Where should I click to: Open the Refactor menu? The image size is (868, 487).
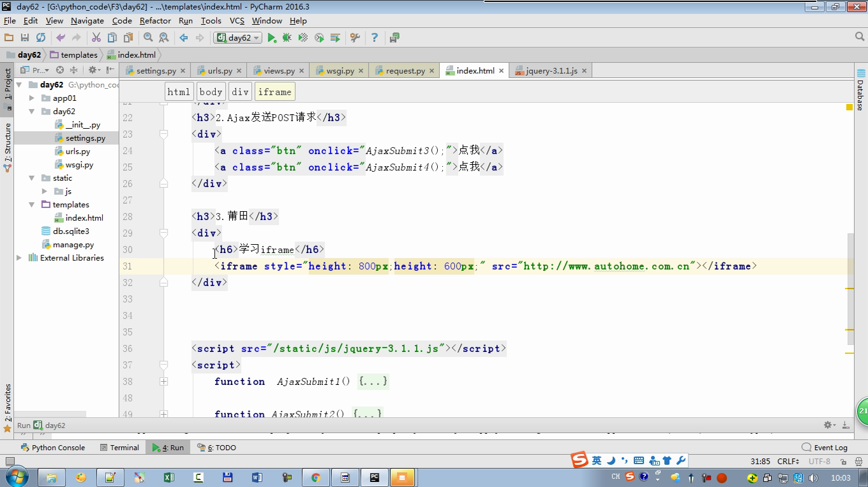tap(155, 21)
